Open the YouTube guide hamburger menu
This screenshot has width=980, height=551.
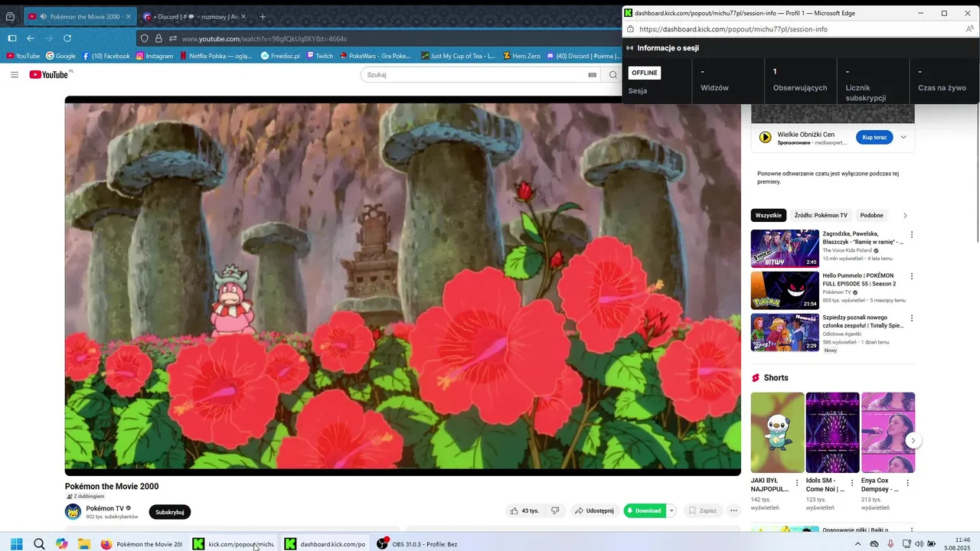(15, 74)
